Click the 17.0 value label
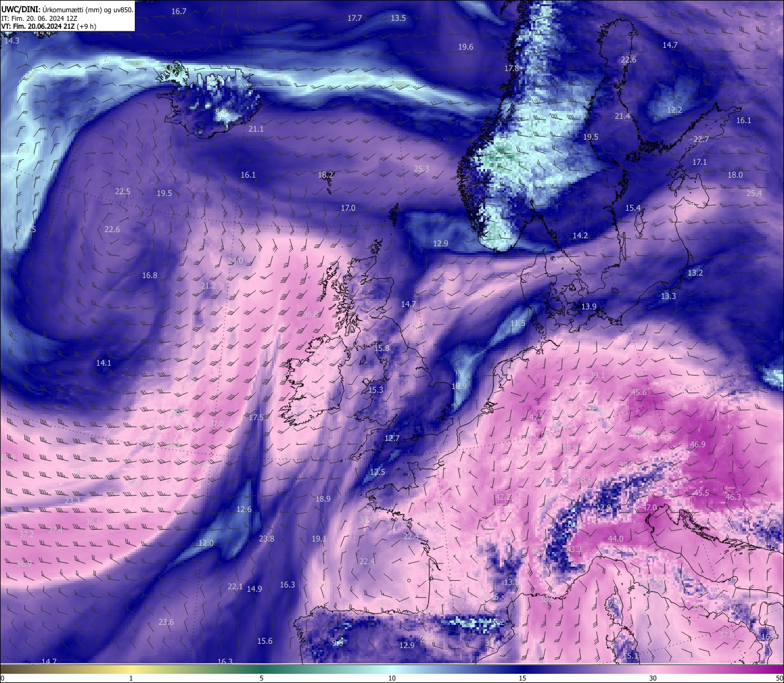 click(348, 208)
